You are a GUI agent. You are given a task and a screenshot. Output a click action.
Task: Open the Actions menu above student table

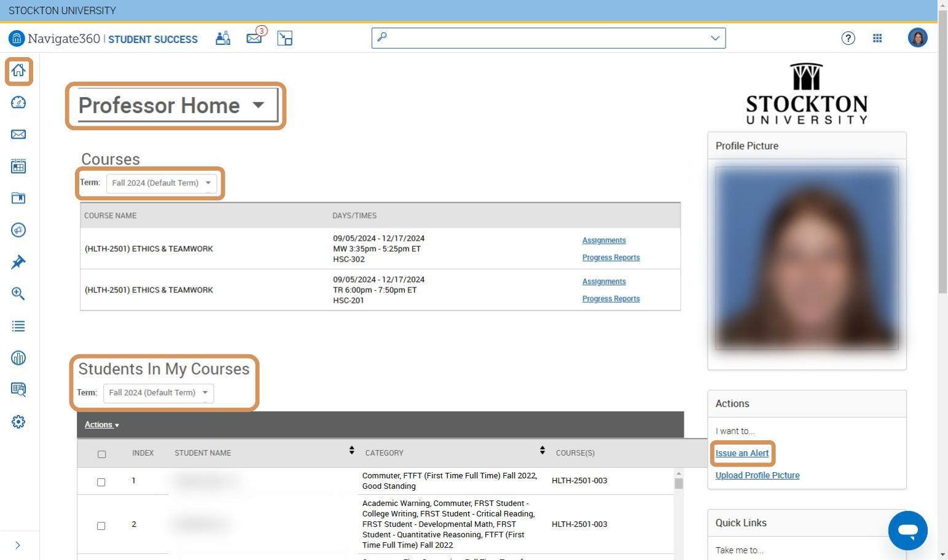click(102, 425)
